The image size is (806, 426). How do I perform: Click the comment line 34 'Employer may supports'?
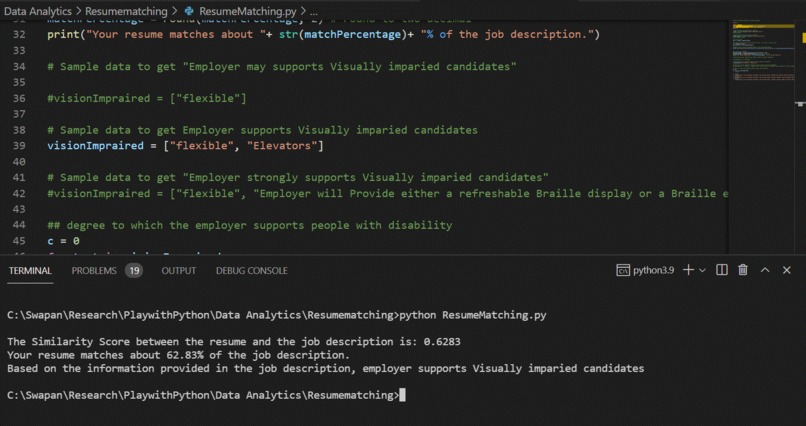pos(282,67)
